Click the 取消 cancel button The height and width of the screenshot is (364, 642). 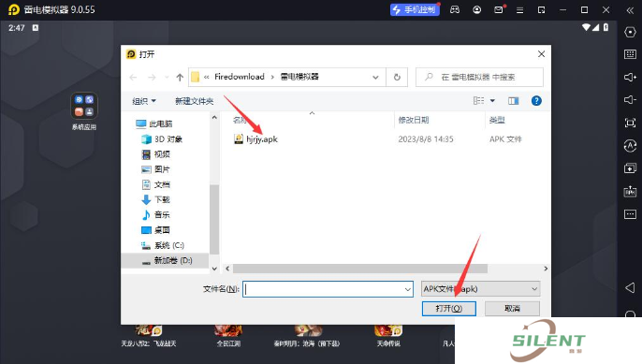[512, 308]
